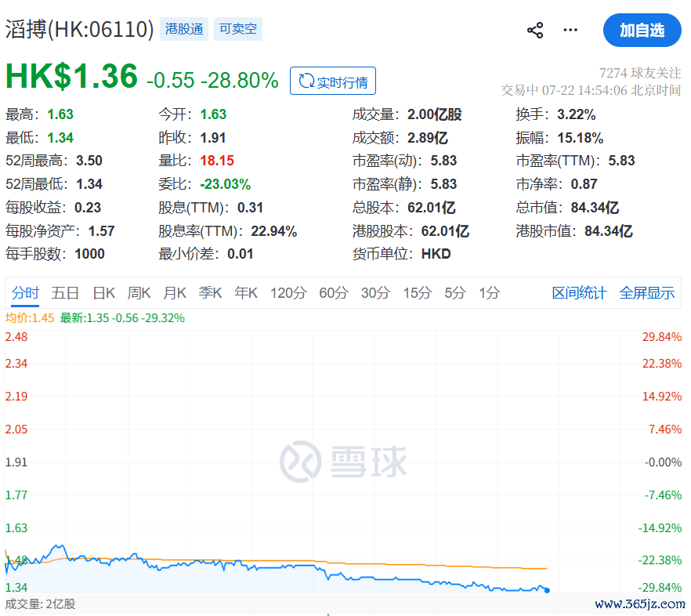This screenshot has width=691, height=616.
Task: Click the 货币单位 HKD value
Action: [436, 254]
